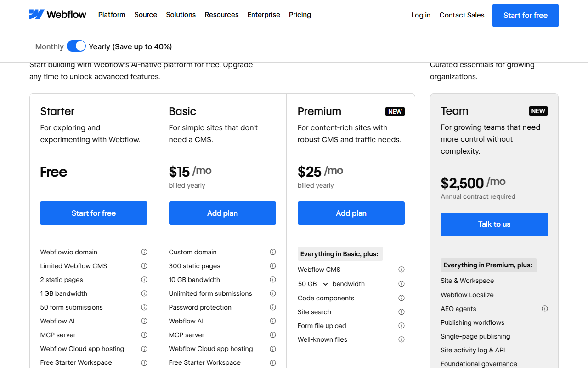Click the Webflow logo

[58, 14]
